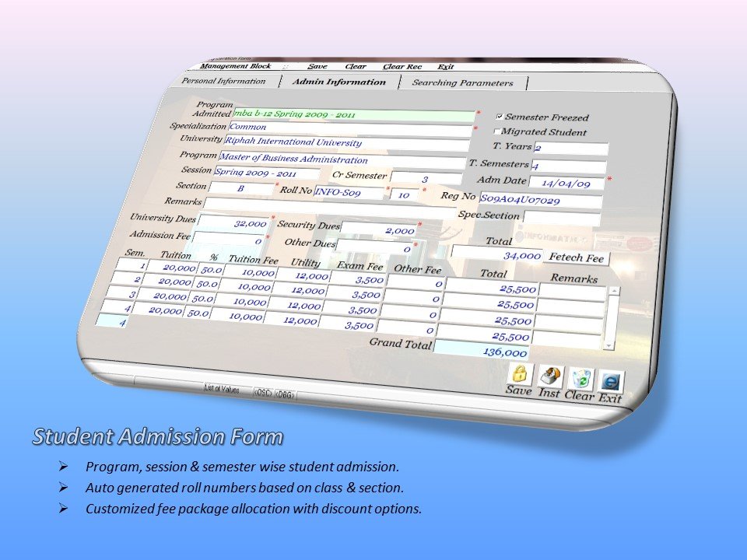The image size is (747, 560).
Task: Click the Exit browser-style icon
Action: (612, 381)
